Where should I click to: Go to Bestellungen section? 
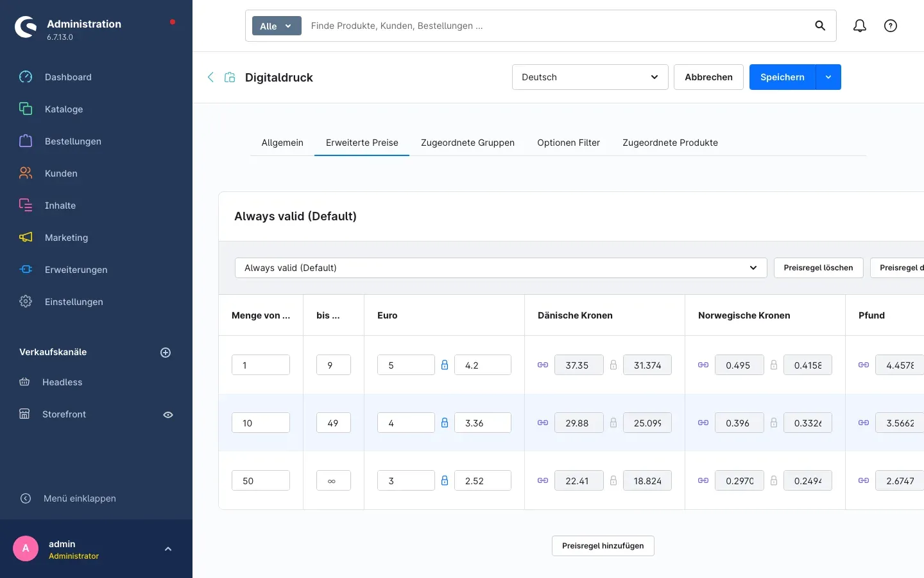tap(73, 141)
